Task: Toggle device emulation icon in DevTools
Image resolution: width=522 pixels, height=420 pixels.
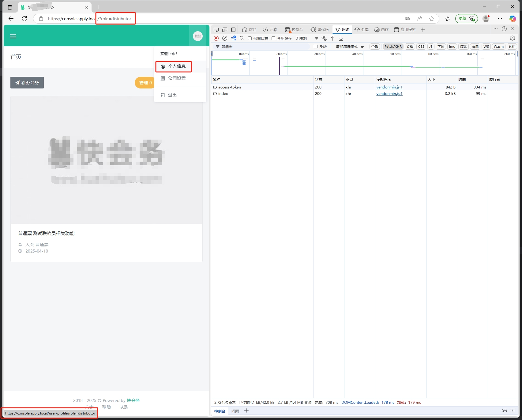Action: 225,30
